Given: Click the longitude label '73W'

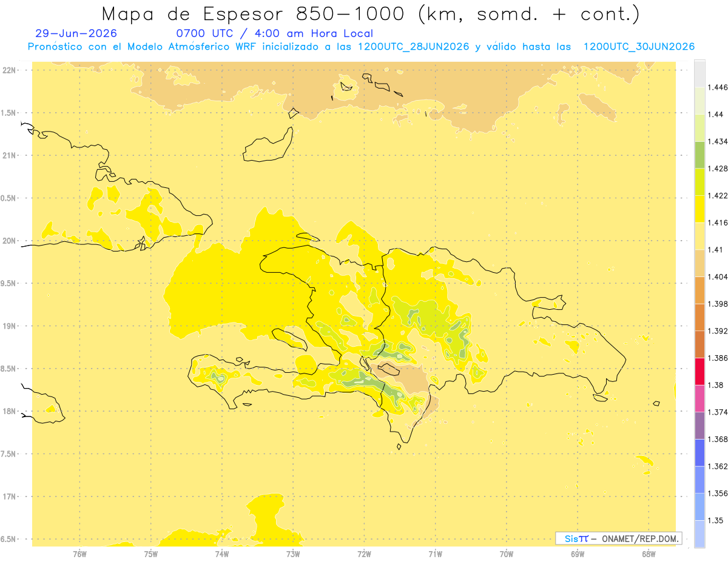Looking at the screenshot, I should pyautogui.click(x=293, y=554).
